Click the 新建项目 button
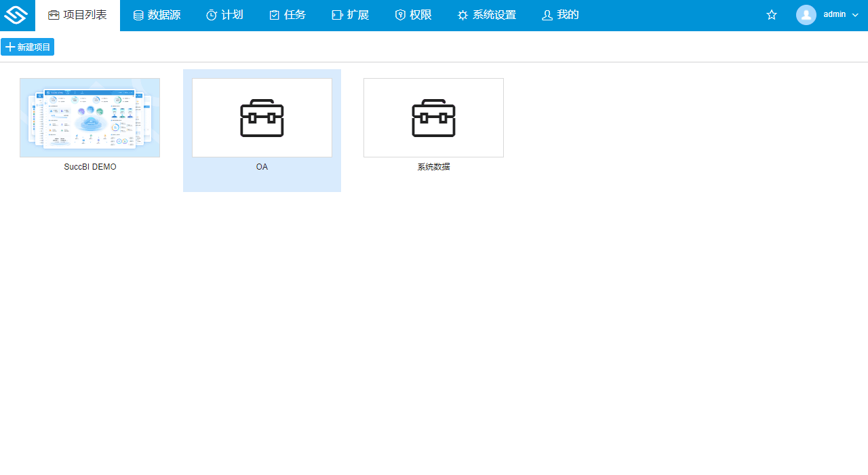 pyautogui.click(x=28, y=47)
